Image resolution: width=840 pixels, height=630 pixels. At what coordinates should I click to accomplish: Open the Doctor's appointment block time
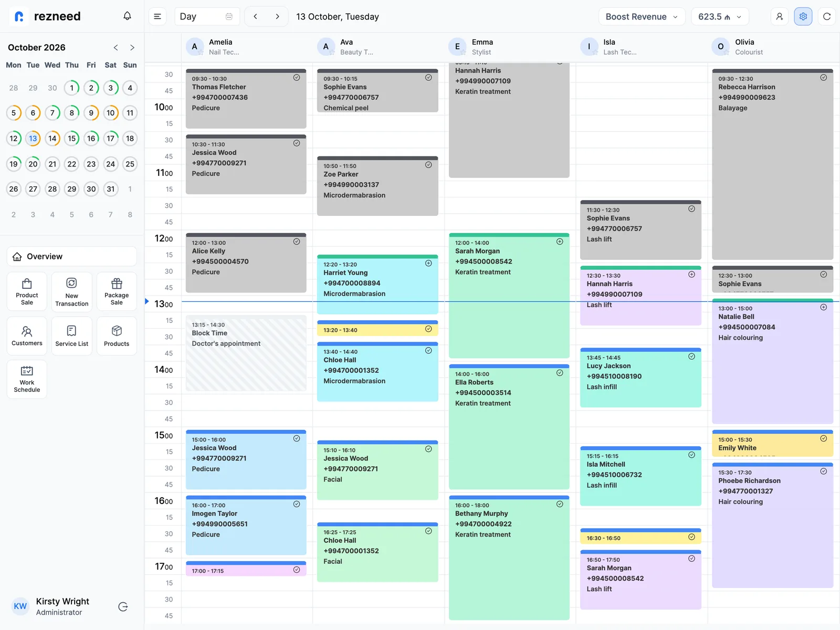point(246,353)
